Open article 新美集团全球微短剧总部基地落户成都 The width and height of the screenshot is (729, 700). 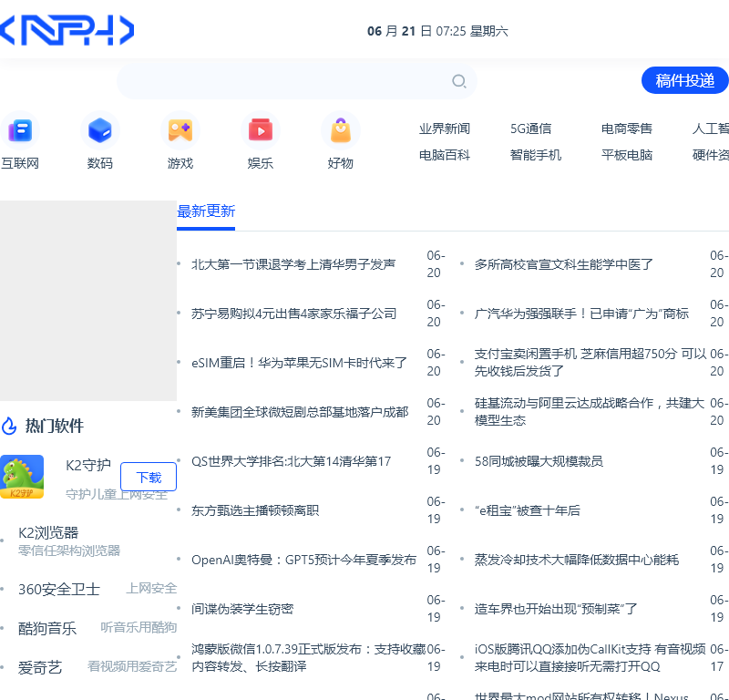point(300,412)
